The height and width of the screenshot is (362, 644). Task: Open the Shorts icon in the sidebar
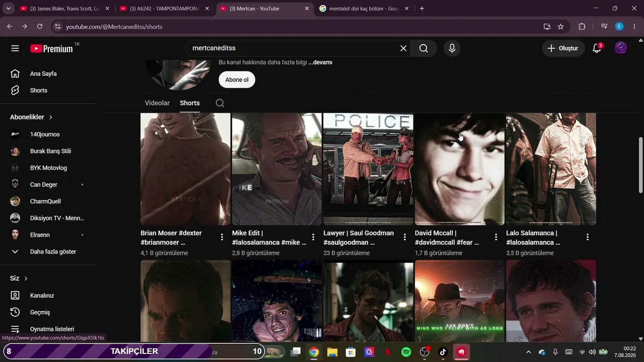(15, 90)
